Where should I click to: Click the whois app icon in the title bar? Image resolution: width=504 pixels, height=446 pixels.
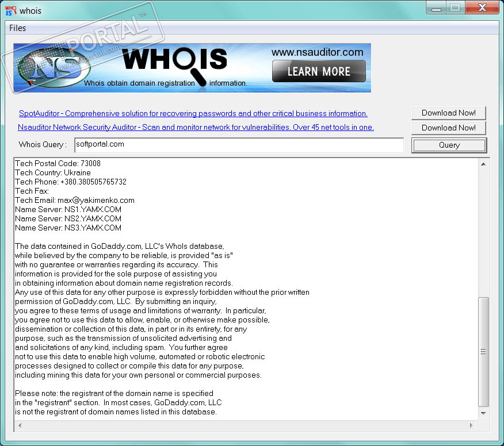[x=10, y=10]
